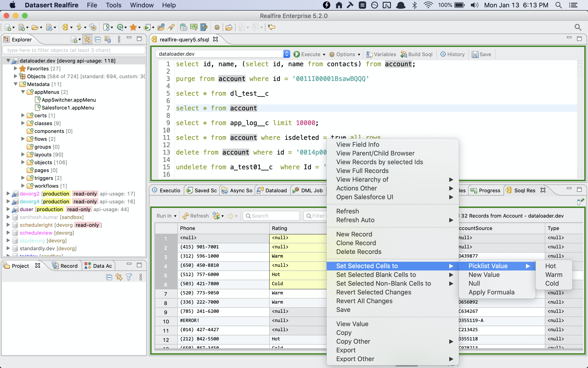
Task: Open the Run In dropdown
Action: [x=167, y=216]
